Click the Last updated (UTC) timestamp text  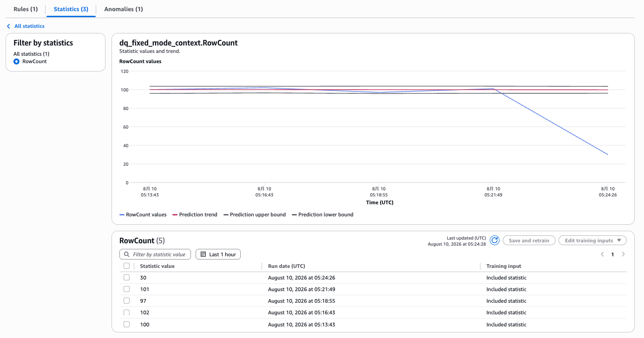point(457,241)
